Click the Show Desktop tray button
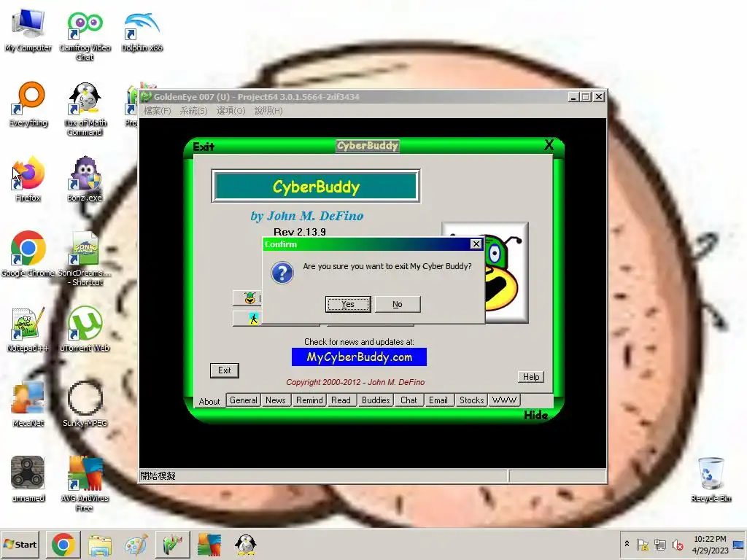Image resolution: width=747 pixels, height=560 pixels. 739,544
